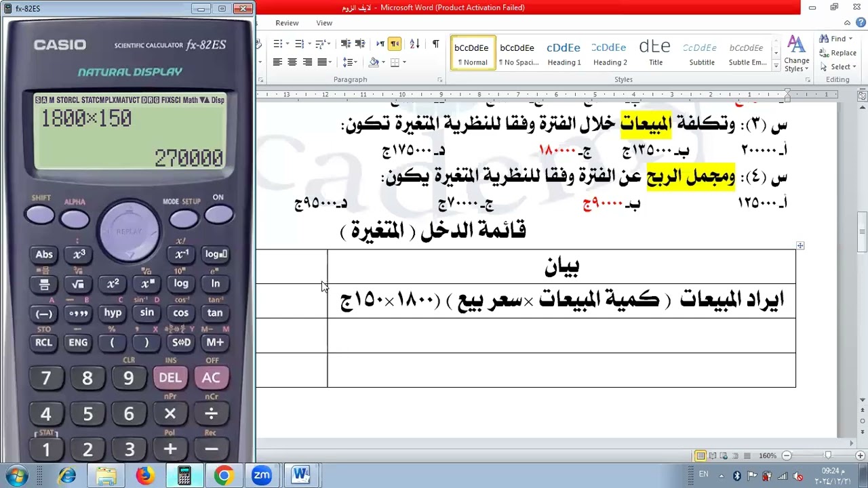Click the Increase Indent icon

click(x=360, y=44)
